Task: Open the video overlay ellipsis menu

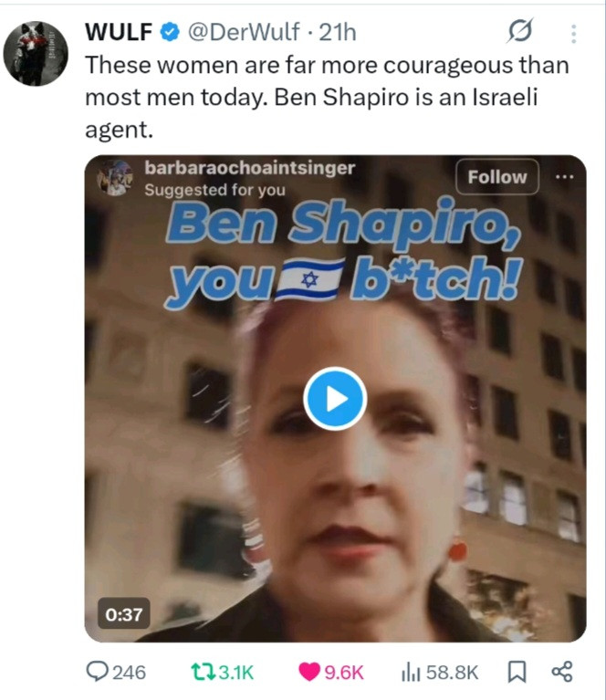Action: click(x=564, y=177)
